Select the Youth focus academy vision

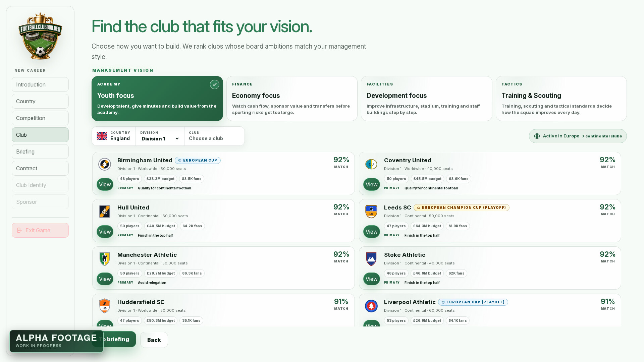coord(157,99)
